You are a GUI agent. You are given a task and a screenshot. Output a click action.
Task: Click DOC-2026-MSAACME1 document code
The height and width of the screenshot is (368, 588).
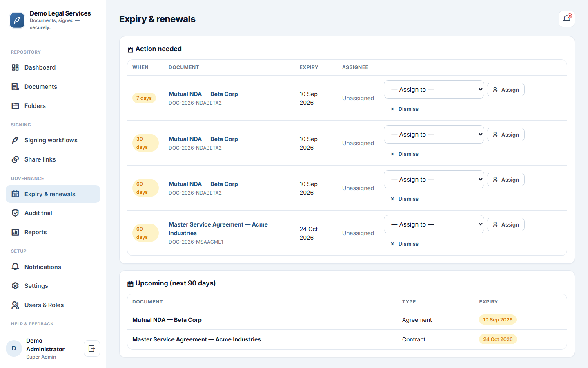196,242
